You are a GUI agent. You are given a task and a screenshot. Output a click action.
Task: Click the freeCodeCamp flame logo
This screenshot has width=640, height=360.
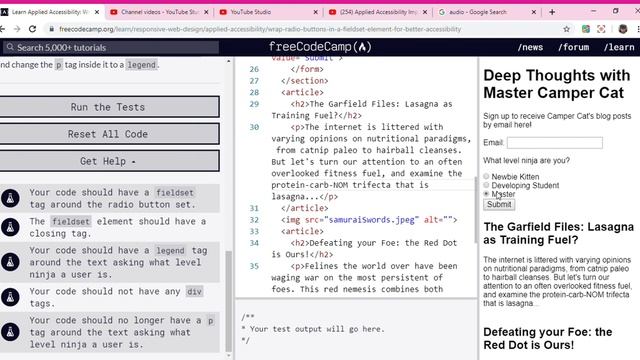(x=362, y=47)
